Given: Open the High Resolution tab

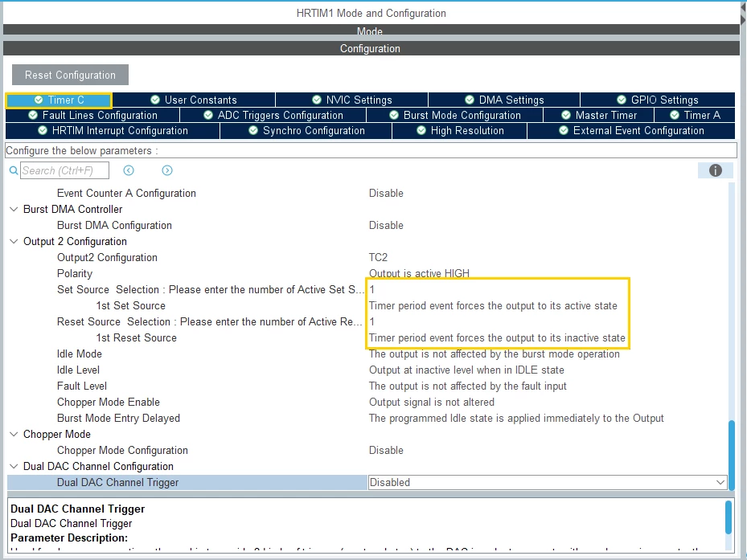Looking at the screenshot, I should 460,130.
